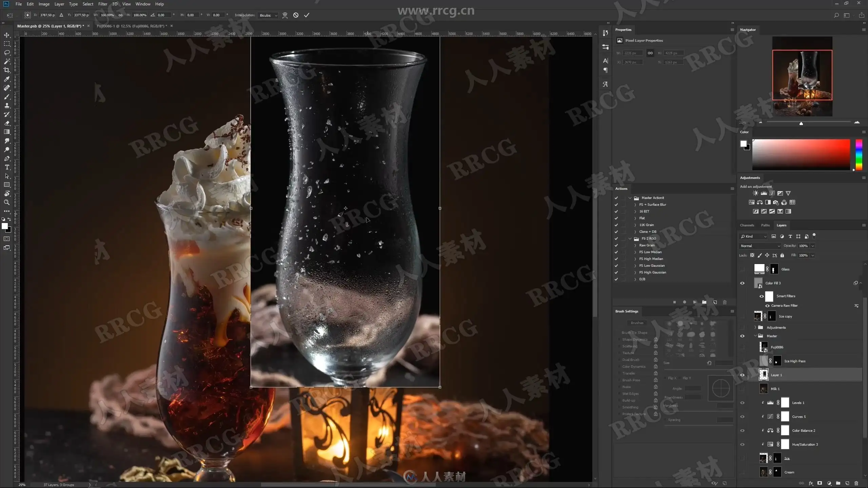Pick a color in the Color field
The image size is (868, 488).
801,154
